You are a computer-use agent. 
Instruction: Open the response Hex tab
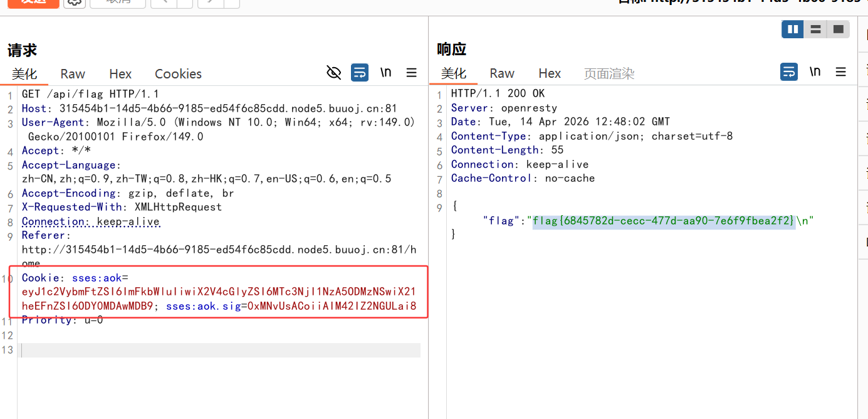pos(550,73)
